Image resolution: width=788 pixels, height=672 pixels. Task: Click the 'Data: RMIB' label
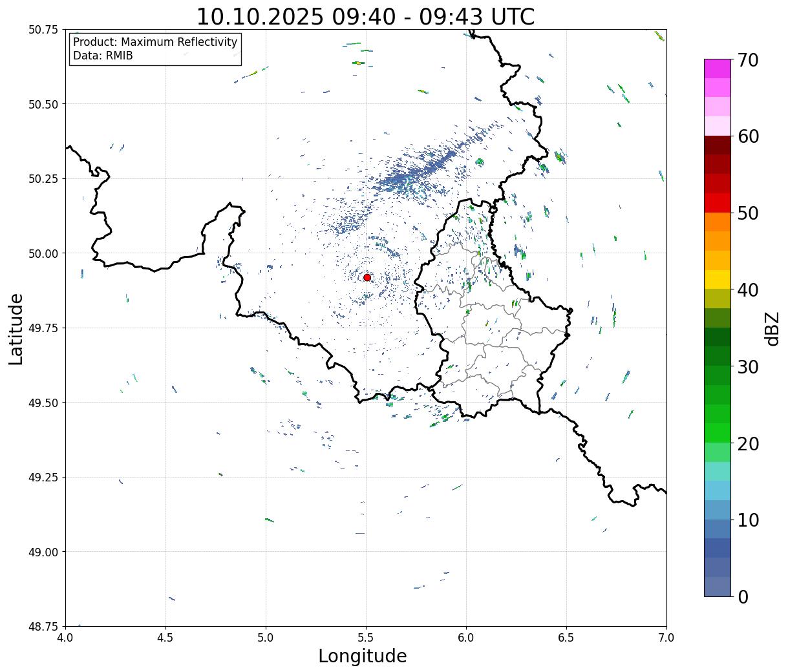(x=103, y=56)
